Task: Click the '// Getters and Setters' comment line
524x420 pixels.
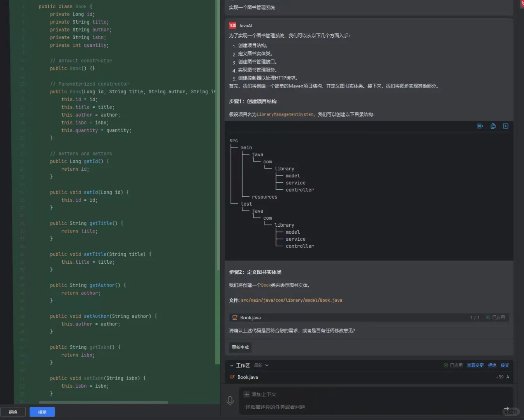Action: click(81, 154)
